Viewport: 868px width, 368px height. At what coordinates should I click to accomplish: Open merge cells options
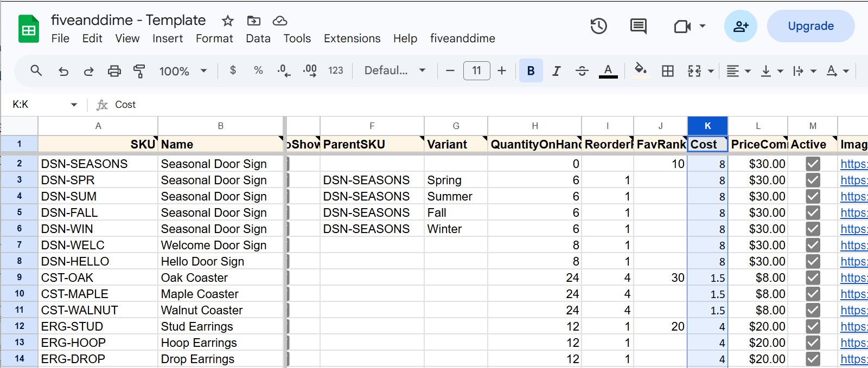[694, 71]
